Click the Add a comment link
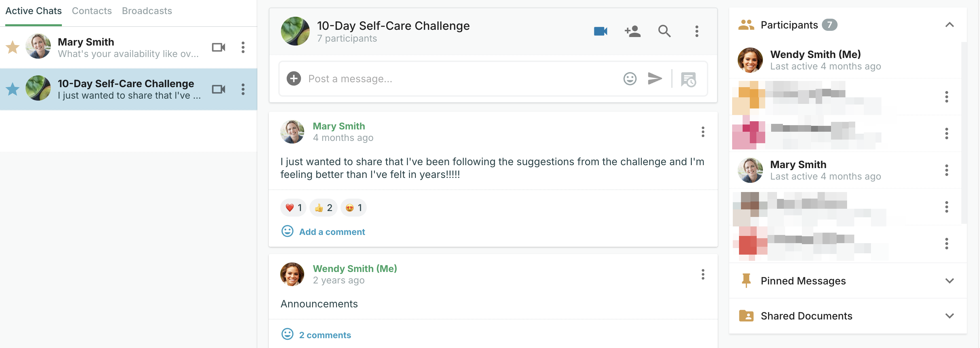980x348 pixels. click(x=332, y=232)
